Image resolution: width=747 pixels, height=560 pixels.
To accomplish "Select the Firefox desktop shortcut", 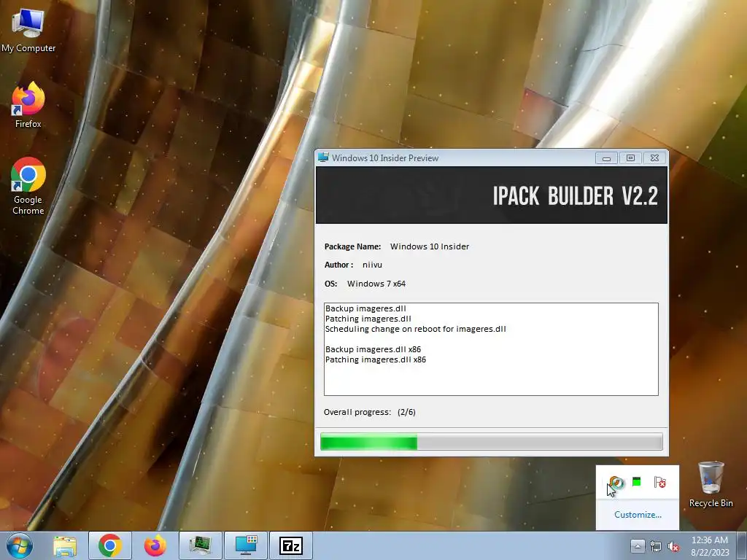I will [x=28, y=105].
